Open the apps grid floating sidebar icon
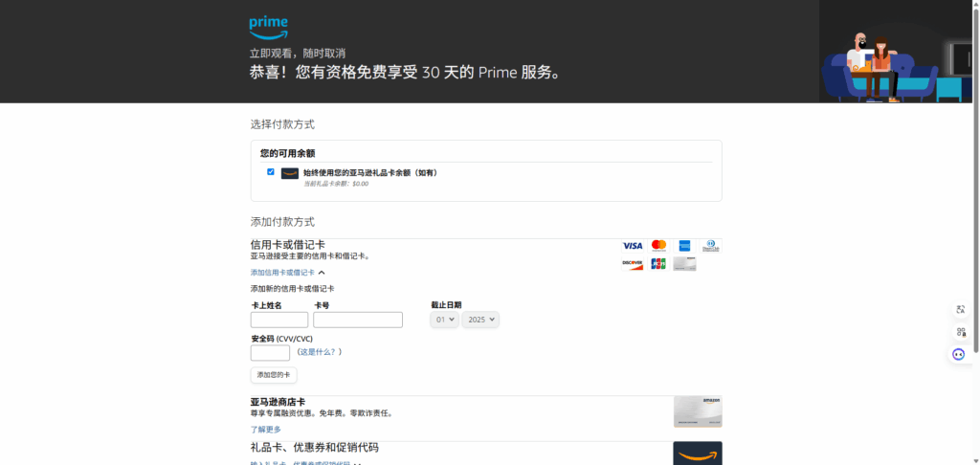Viewport: 980px width, 465px height. click(961, 332)
